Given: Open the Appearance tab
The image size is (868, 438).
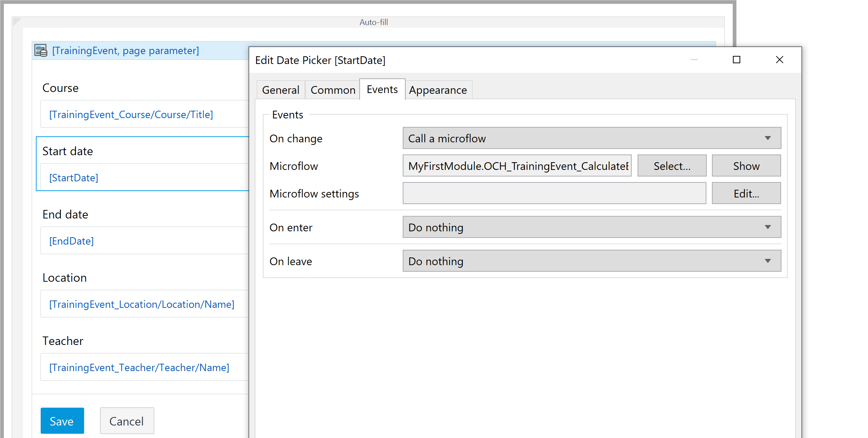Looking at the screenshot, I should [x=438, y=90].
